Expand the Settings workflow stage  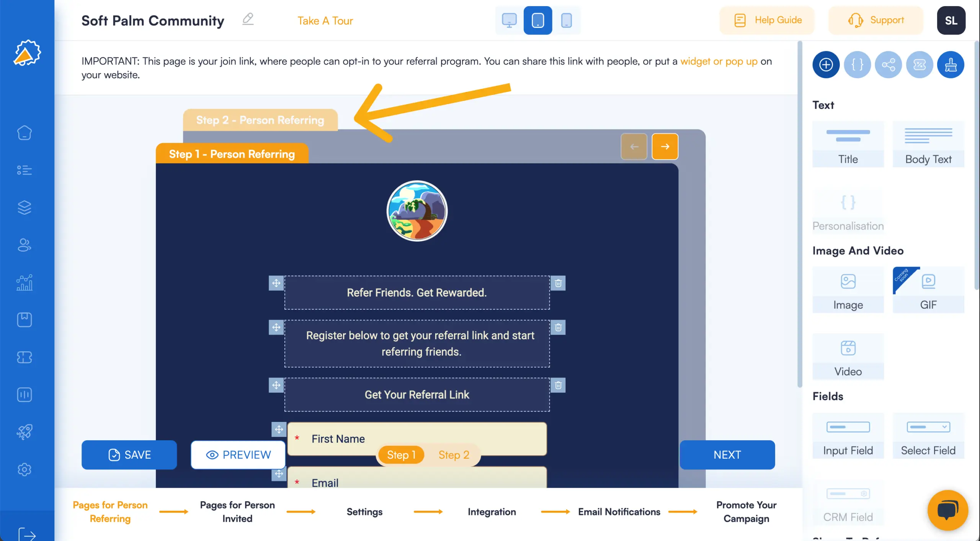365,512
